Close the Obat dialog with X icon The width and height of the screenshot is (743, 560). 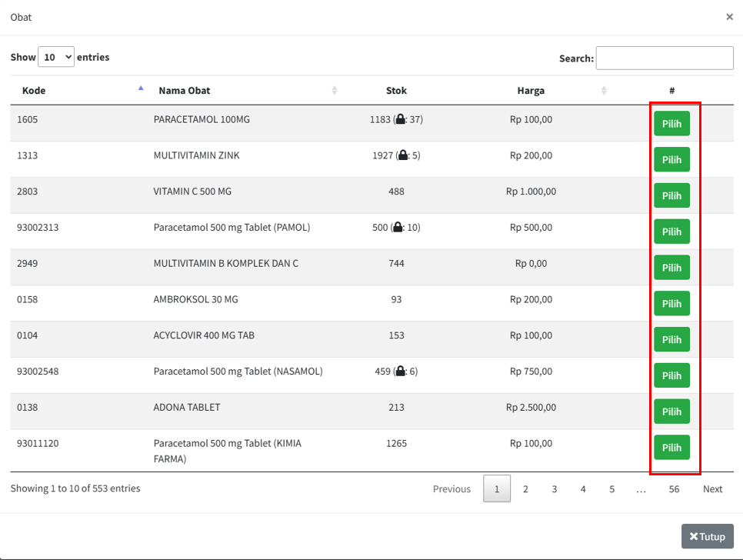pyautogui.click(x=729, y=17)
